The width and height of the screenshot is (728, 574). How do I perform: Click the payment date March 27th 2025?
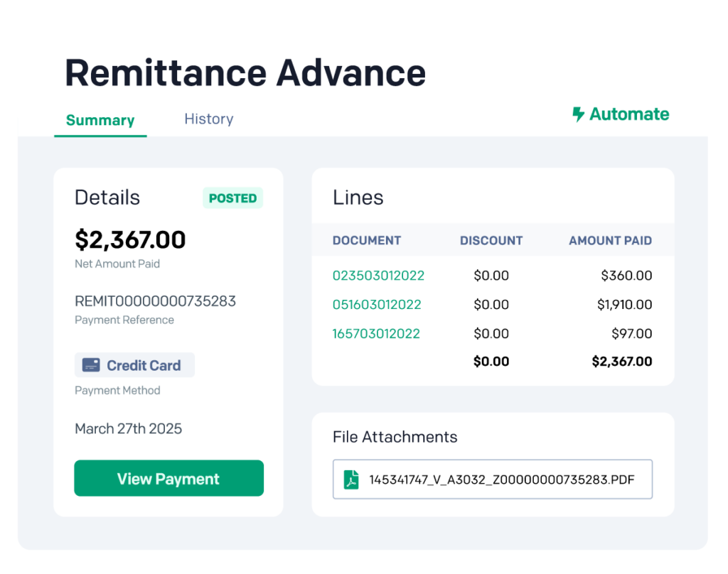tap(128, 428)
